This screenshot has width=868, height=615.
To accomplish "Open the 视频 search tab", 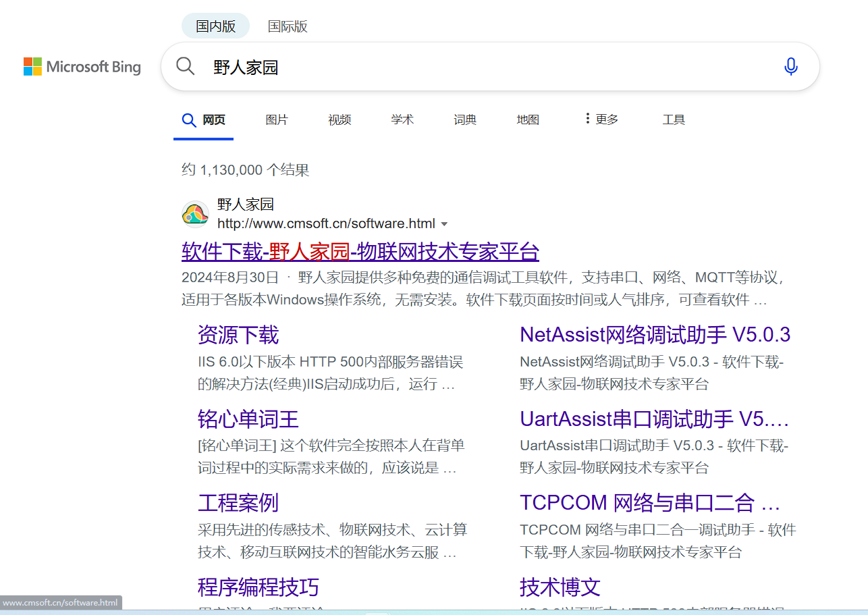I will pyautogui.click(x=340, y=120).
